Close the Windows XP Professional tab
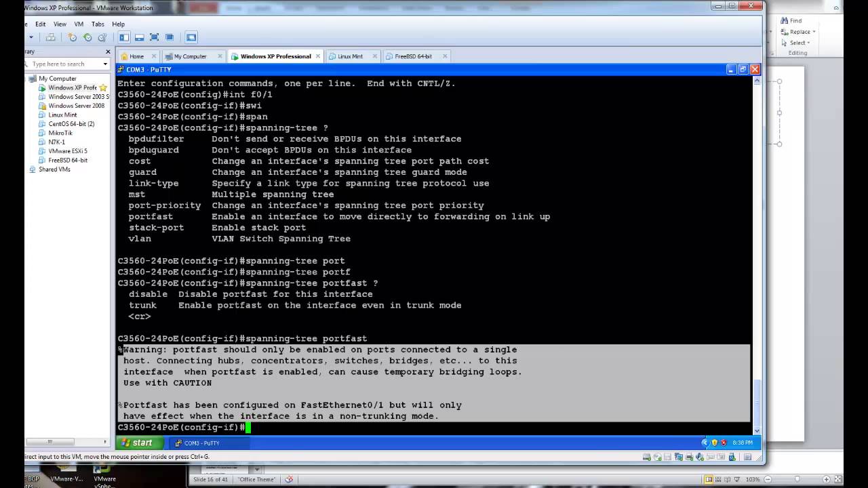868x488 pixels. pos(318,56)
